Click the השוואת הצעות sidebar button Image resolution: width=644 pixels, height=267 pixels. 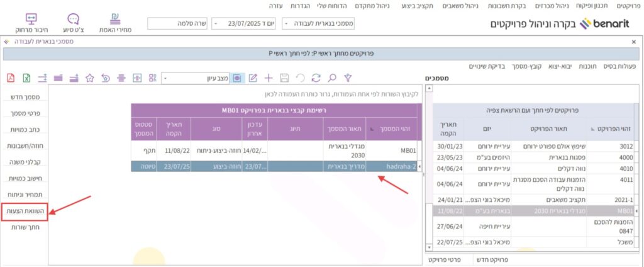click(x=26, y=211)
